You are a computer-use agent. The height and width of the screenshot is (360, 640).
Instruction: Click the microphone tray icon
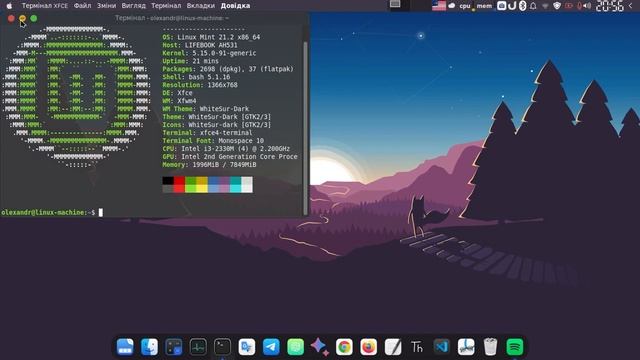(x=579, y=6)
